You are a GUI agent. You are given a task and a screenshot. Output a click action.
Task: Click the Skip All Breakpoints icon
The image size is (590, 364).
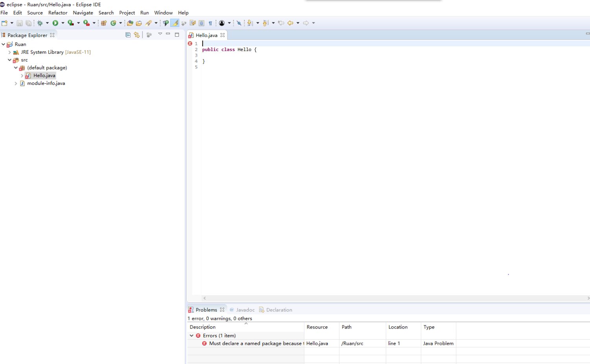(x=239, y=23)
